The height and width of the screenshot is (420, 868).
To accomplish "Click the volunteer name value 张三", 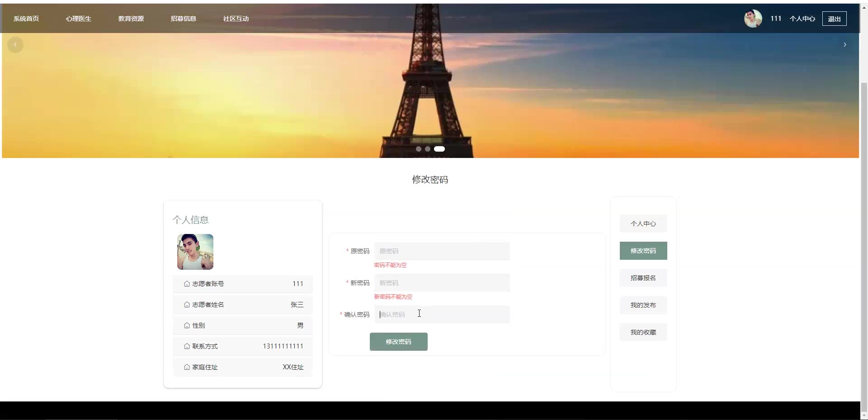I will coord(297,305).
